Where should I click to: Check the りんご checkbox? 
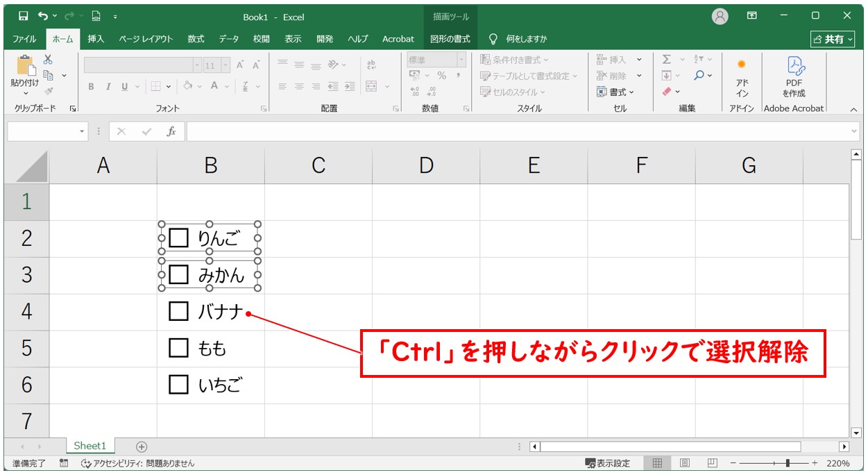[x=179, y=238]
